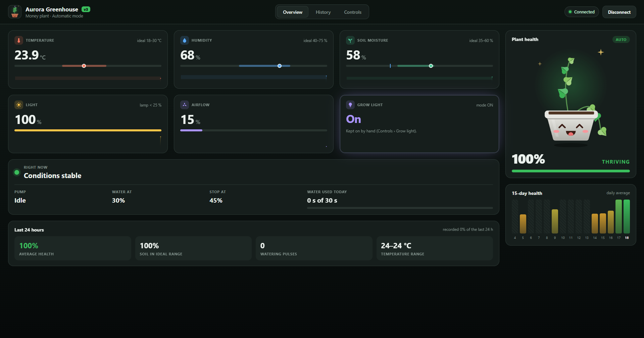Click the THRIVING status label
Image resolution: width=644 pixels, height=338 pixels.
[615, 162]
